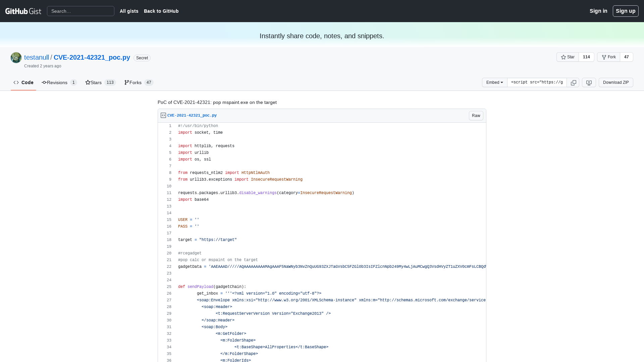Click the gist description 'PoC of CVE-2021-42321'

[x=217, y=102]
